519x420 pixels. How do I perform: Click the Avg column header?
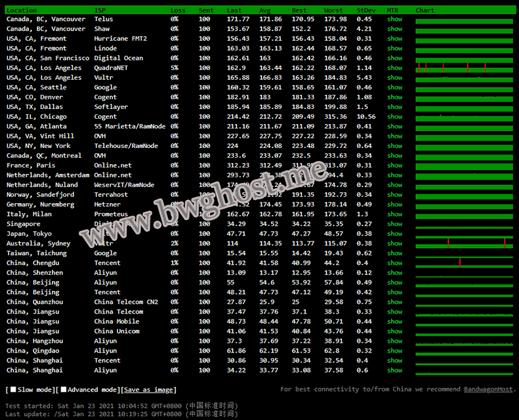click(x=265, y=10)
